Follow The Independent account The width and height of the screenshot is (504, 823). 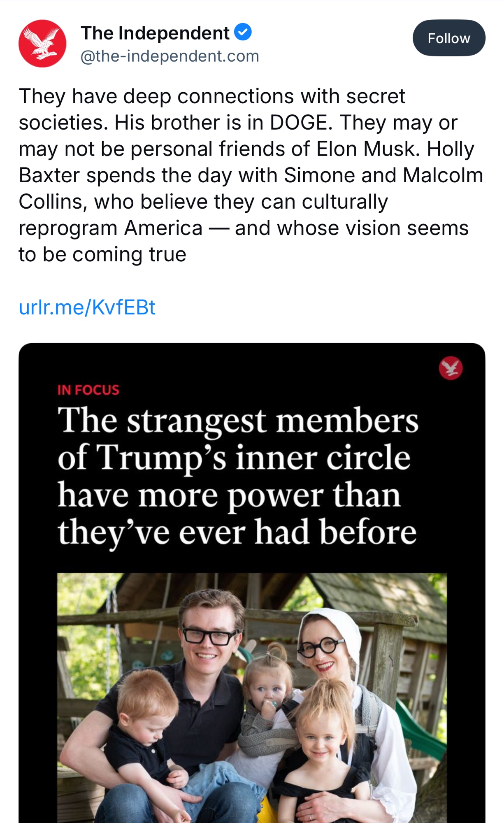tap(448, 38)
